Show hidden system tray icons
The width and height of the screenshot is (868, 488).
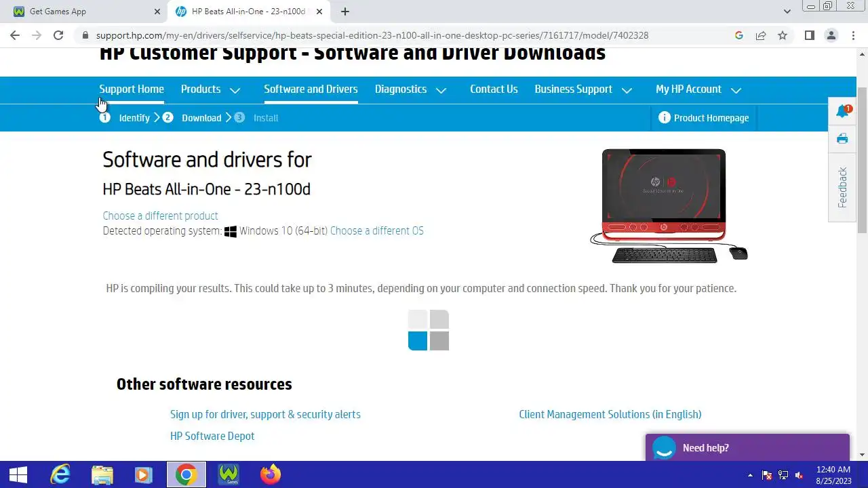tap(750, 475)
